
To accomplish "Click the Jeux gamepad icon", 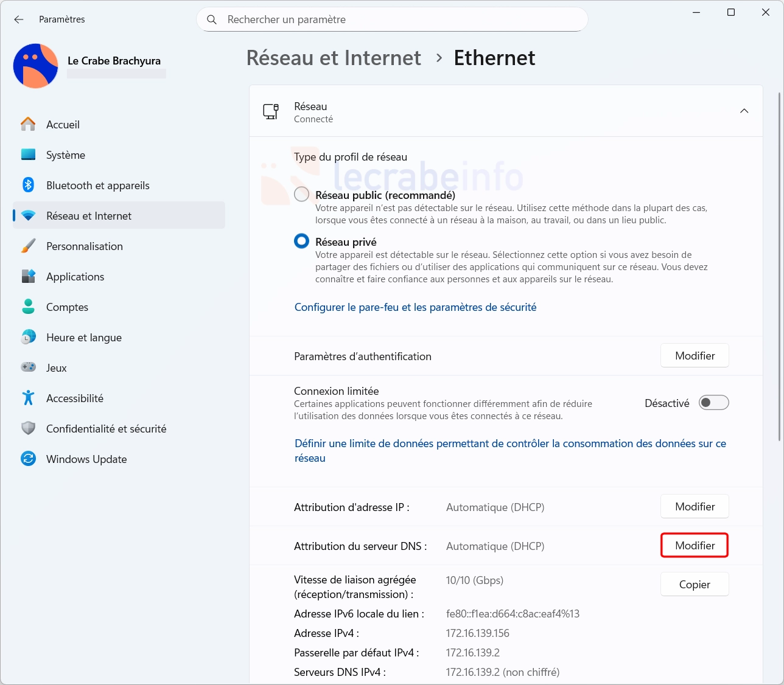I will pos(28,367).
